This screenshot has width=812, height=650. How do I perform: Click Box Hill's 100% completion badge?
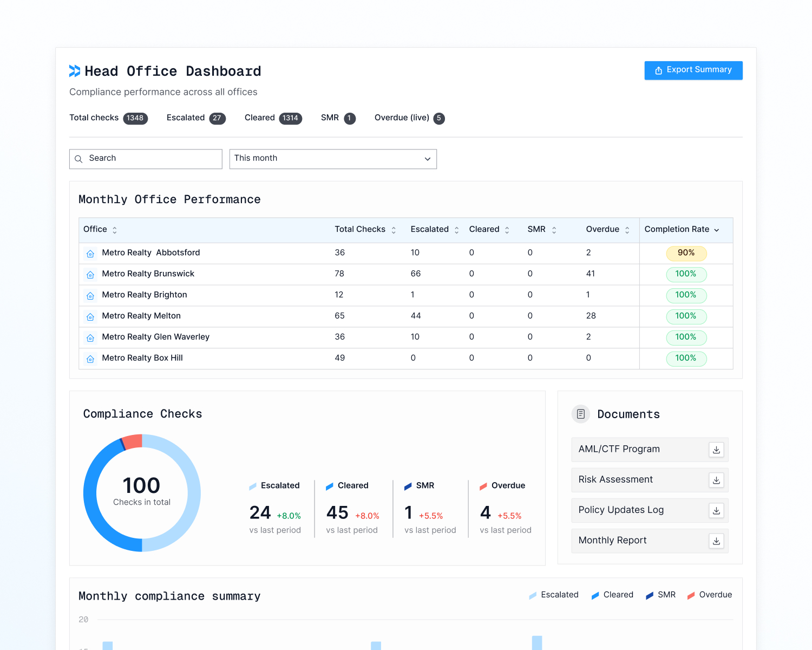click(686, 359)
